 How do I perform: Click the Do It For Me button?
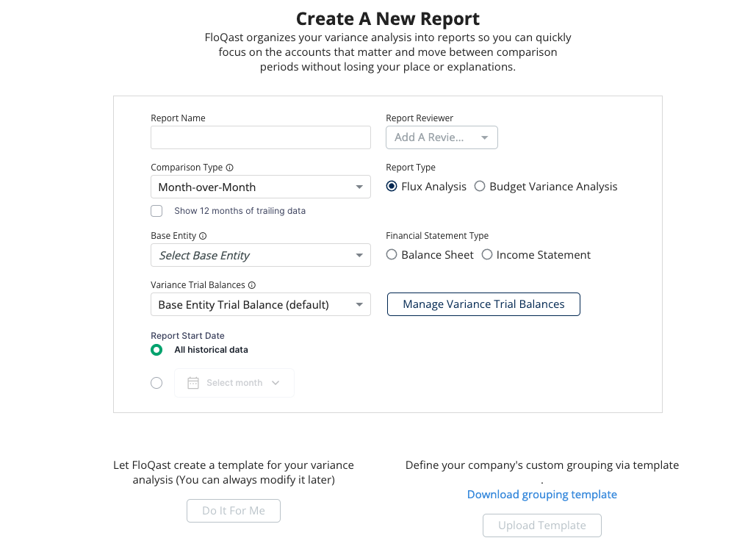[234, 511]
